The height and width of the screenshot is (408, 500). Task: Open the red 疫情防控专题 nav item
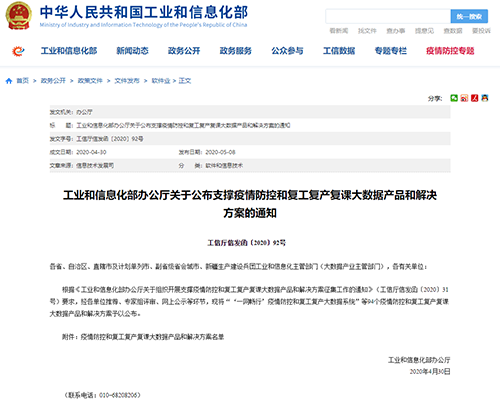[450, 51]
